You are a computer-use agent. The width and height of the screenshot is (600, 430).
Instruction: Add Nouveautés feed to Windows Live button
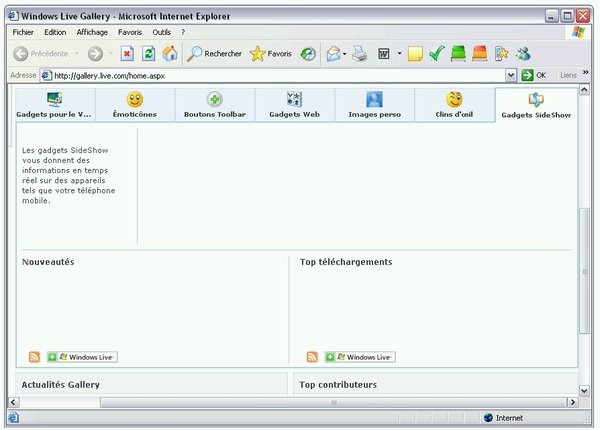pyautogui.click(x=82, y=357)
